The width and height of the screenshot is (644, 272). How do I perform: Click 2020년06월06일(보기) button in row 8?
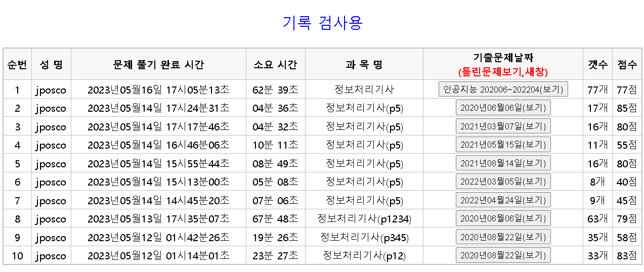503,219
